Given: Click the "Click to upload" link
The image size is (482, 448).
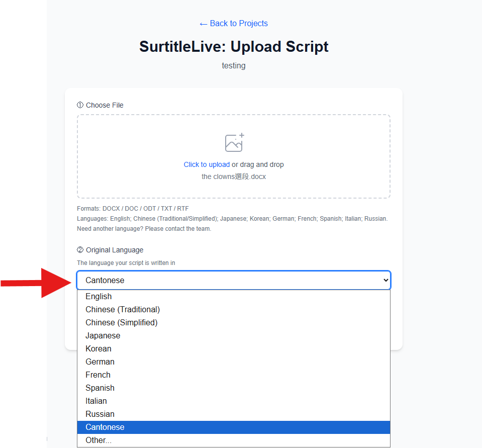Looking at the screenshot, I should (x=207, y=164).
